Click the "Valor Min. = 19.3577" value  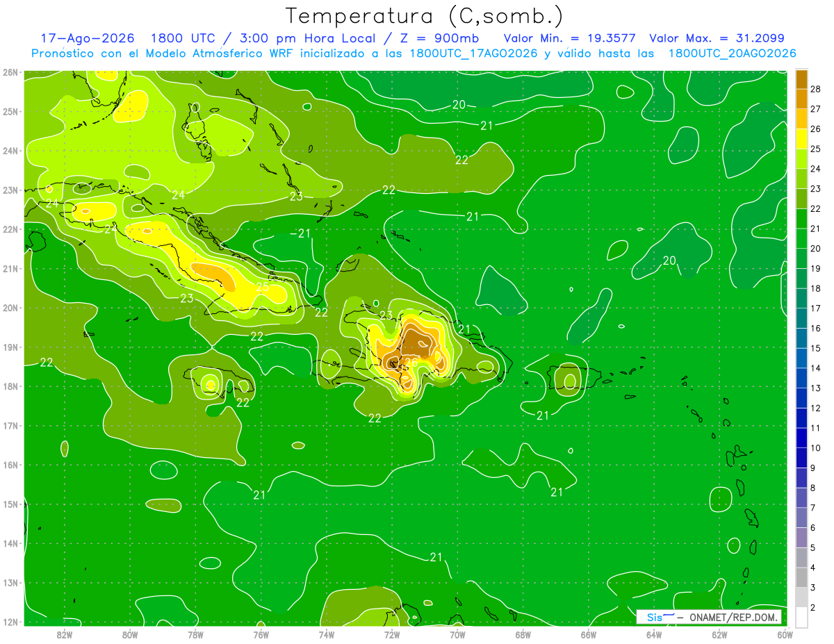[570, 38]
